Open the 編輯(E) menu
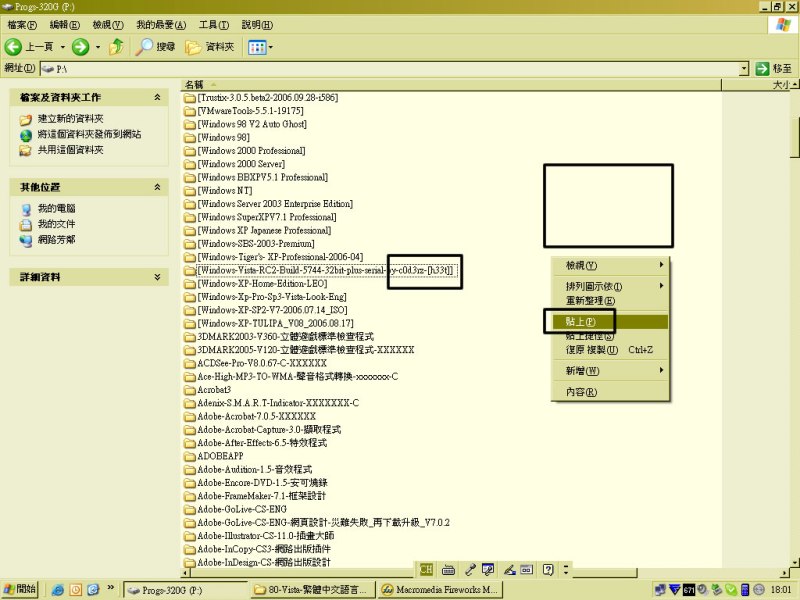The height and width of the screenshot is (600, 800). click(64, 24)
